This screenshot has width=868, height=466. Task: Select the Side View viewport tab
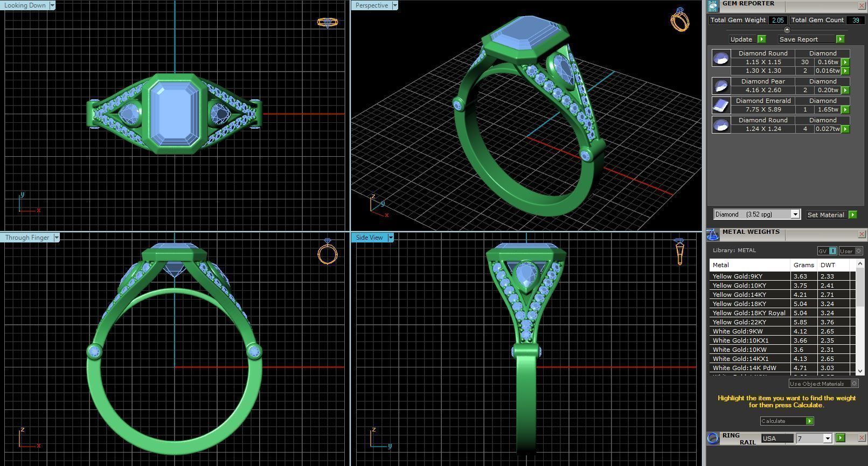click(369, 238)
